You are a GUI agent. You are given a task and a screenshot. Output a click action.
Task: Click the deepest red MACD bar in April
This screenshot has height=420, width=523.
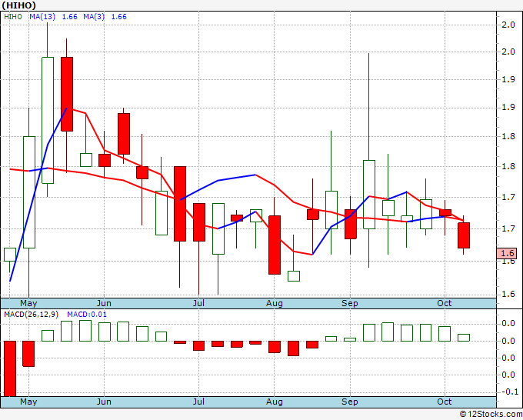pyautogui.click(x=10, y=368)
